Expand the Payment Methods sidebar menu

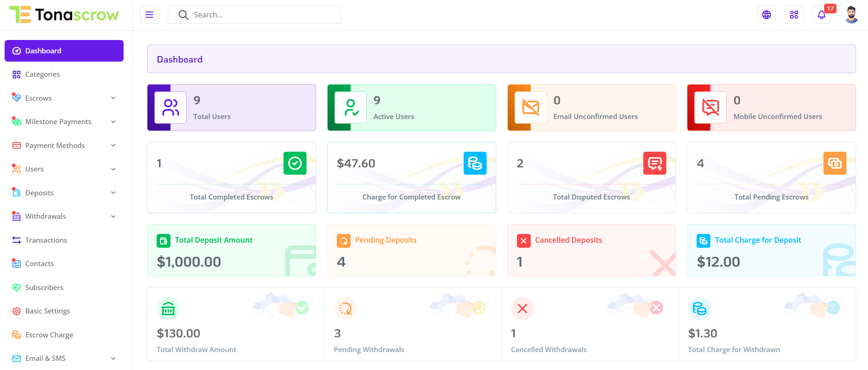pyautogui.click(x=64, y=145)
